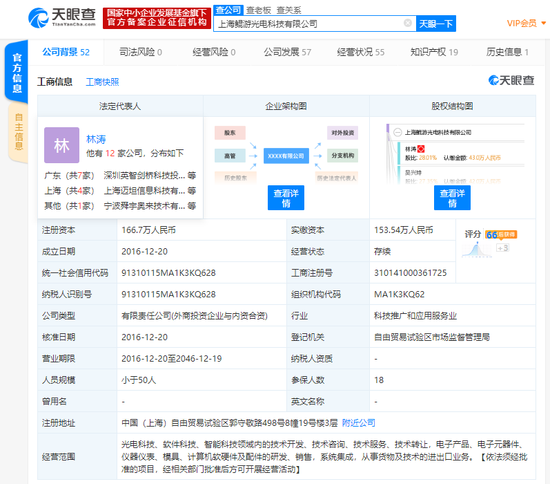Image resolution: width=550 pixels, height=484 pixels.
Task: Select credit code 91310115MA1K3KQ628 in 统一社会信用代码 row
Action: pos(168,273)
